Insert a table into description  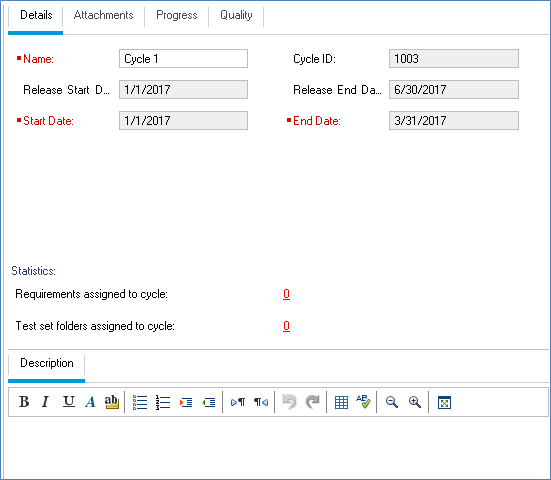(x=341, y=402)
